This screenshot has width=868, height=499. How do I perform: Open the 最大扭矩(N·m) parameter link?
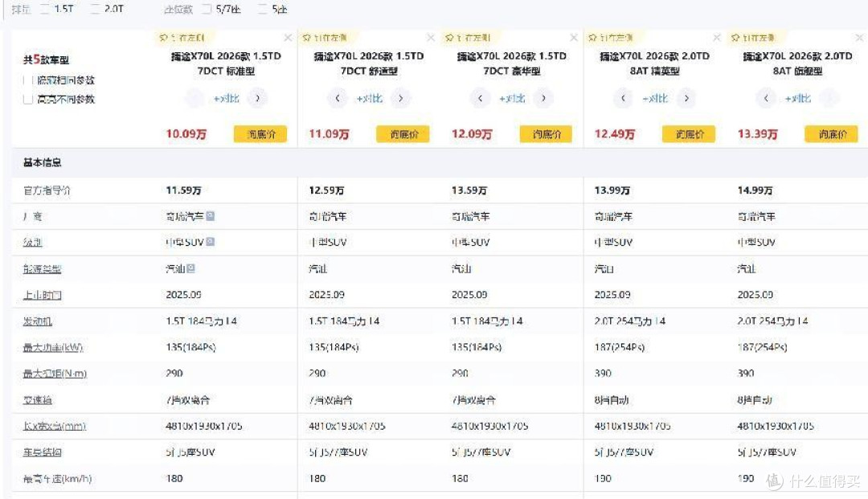(x=55, y=374)
